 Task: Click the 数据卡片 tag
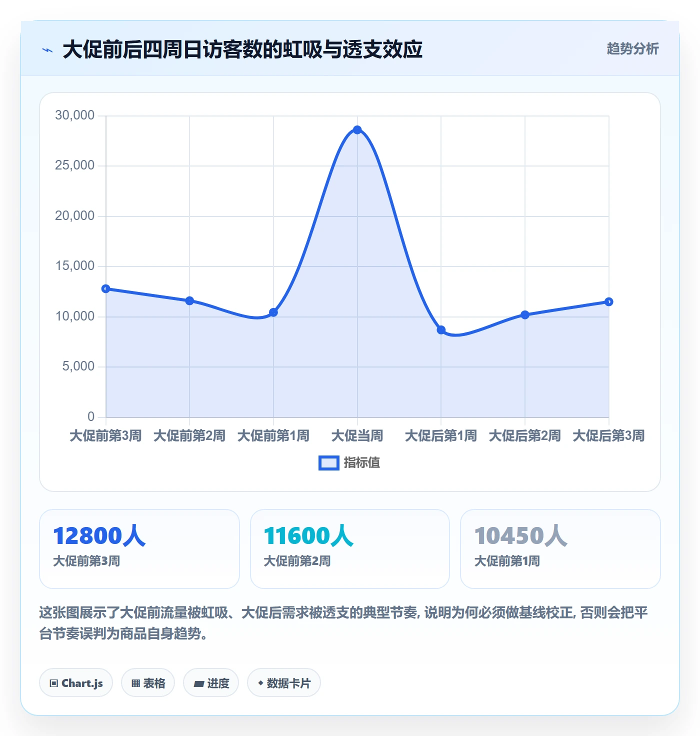tap(284, 682)
